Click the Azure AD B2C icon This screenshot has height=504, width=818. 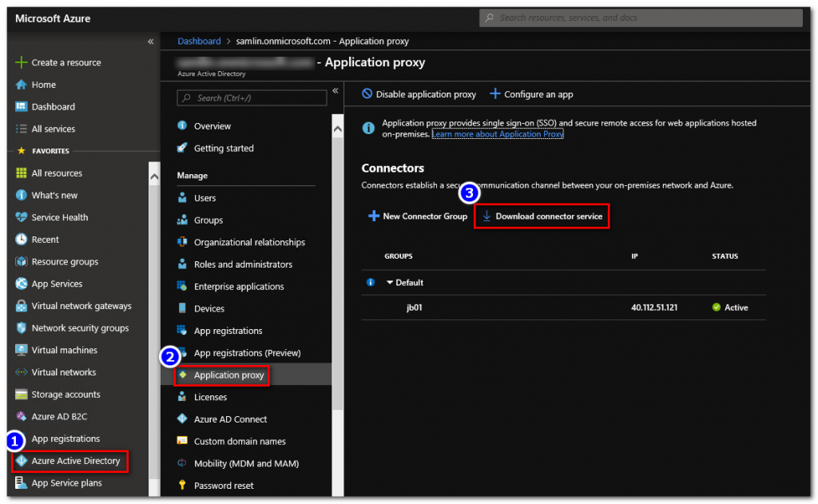click(21, 416)
